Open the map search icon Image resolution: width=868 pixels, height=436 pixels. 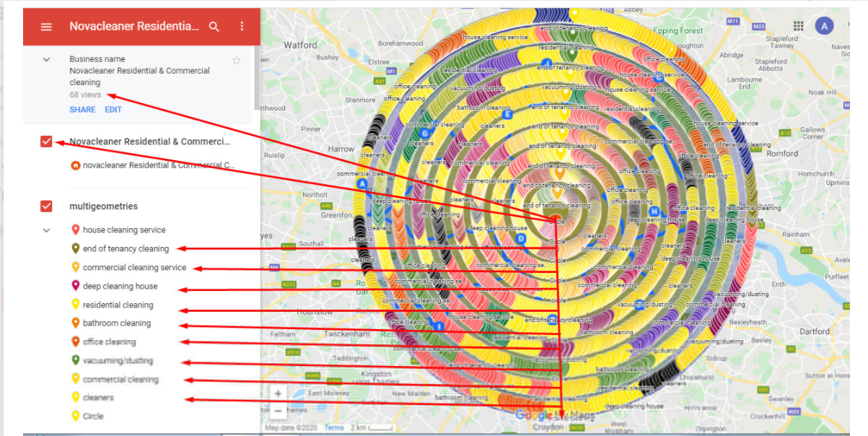214,26
